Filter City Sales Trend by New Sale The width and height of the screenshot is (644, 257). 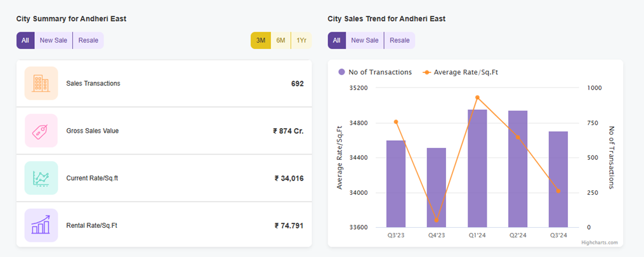click(x=365, y=41)
